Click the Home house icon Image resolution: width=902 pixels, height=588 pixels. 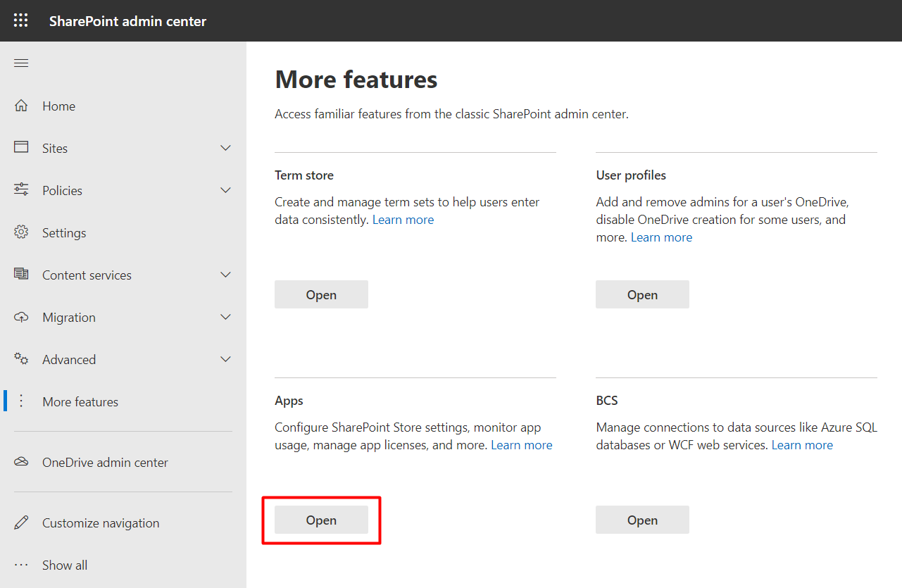click(21, 106)
